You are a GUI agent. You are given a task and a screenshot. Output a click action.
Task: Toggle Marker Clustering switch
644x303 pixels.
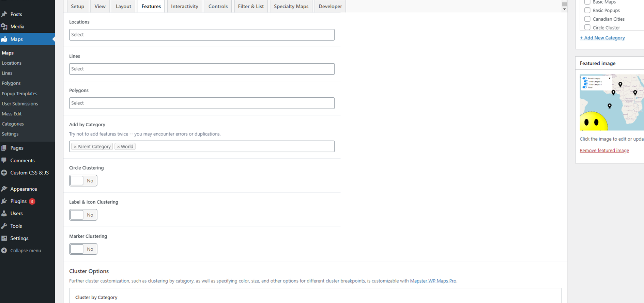click(x=83, y=249)
